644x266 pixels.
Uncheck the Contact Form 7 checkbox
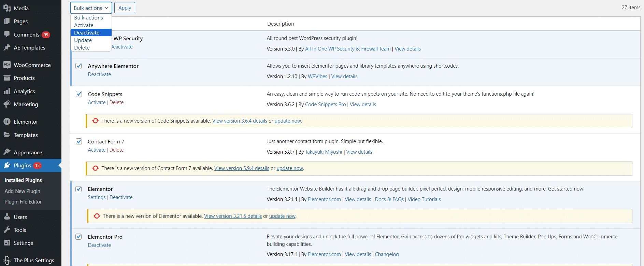pyautogui.click(x=79, y=141)
